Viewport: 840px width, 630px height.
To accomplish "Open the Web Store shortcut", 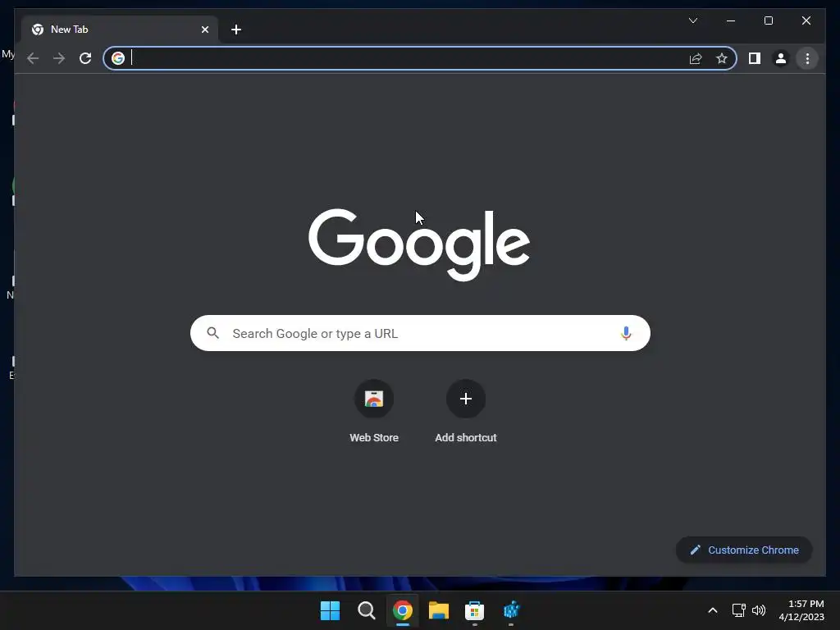I will tap(374, 412).
